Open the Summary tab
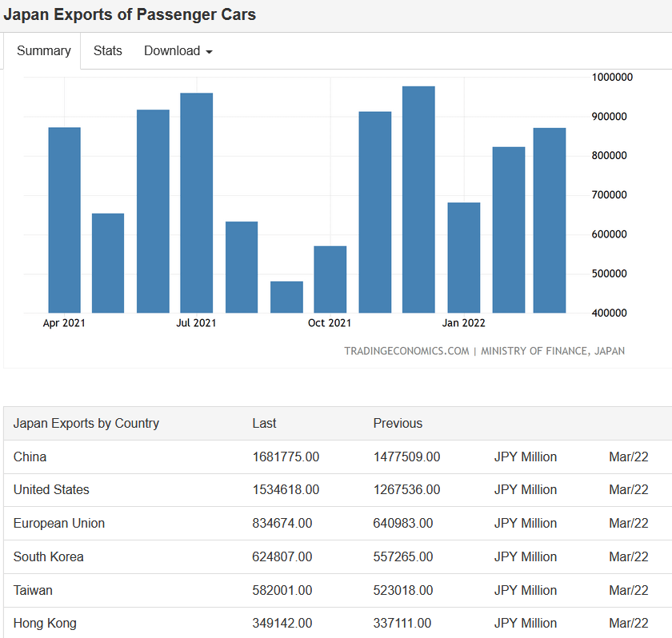The height and width of the screenshot is (638, 672). point(43,51)
